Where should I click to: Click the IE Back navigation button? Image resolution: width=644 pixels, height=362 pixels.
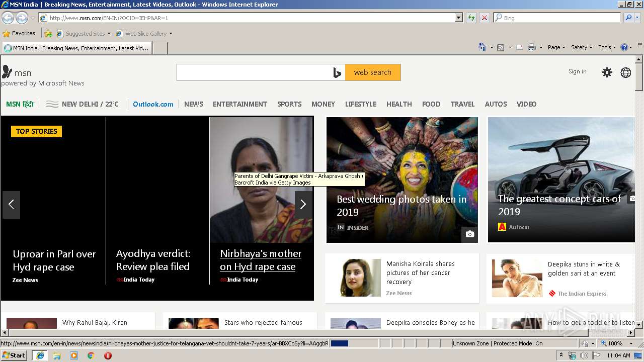[8, 18]
